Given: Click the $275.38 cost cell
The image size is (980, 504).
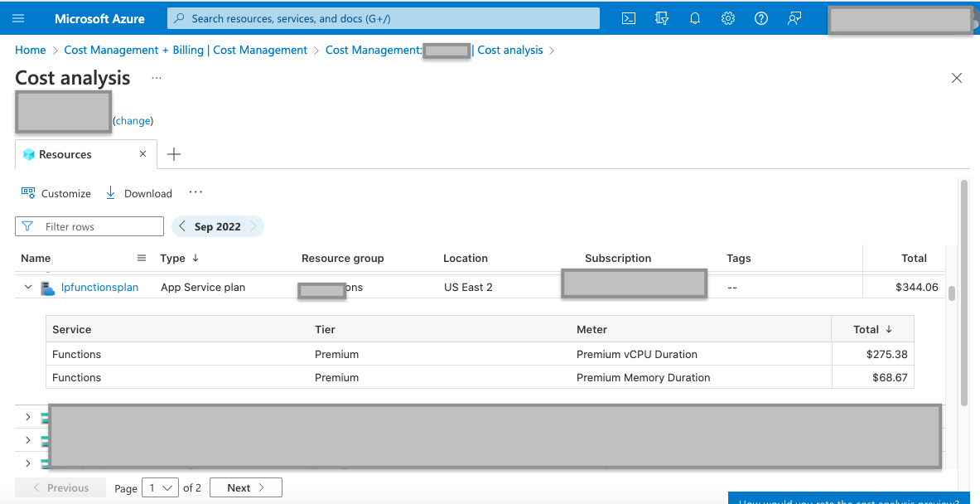Looking at the screenshot, I should point(887,354).
